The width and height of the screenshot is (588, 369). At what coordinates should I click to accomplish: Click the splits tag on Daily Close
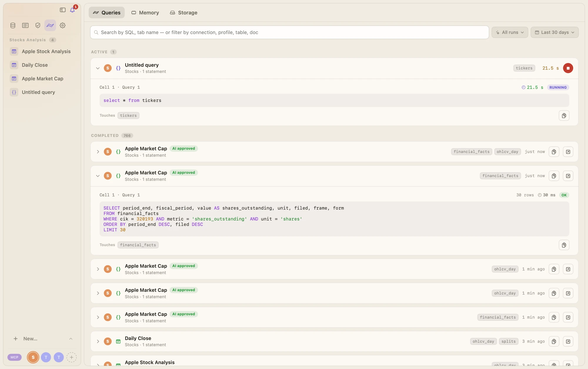tap(509, 341)
